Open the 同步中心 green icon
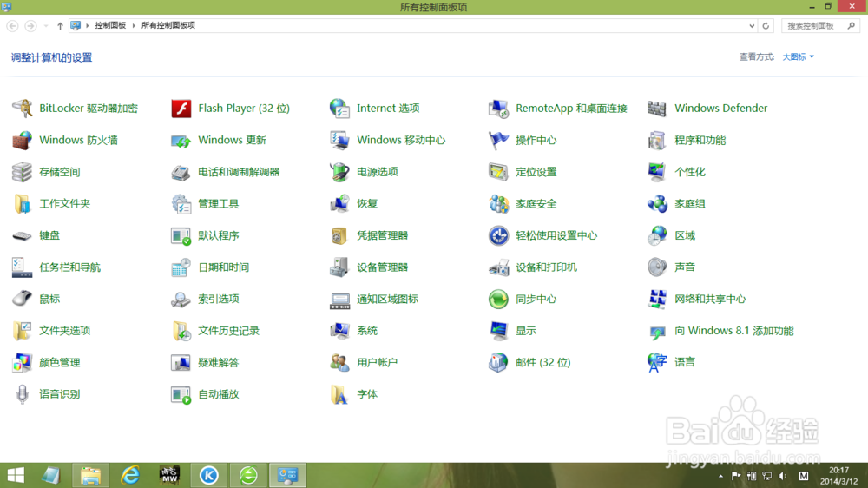The width and height of the screenshot is (868, 488). tap(498, 299)
